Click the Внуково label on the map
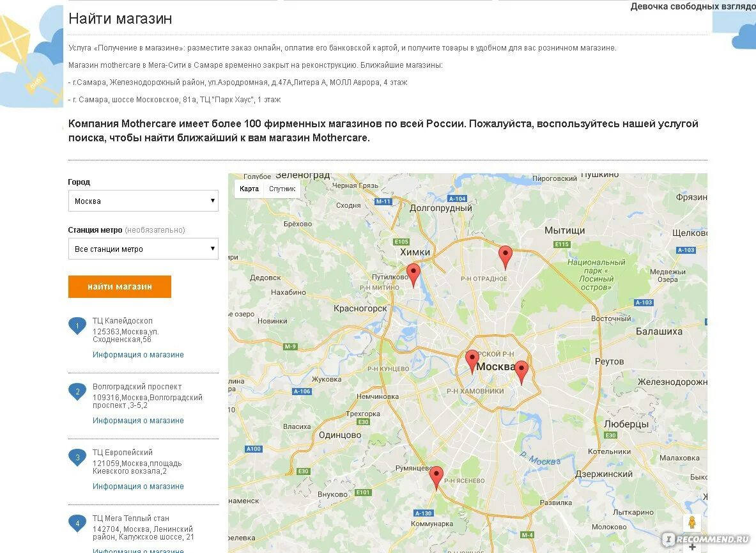 pos(333,495)
